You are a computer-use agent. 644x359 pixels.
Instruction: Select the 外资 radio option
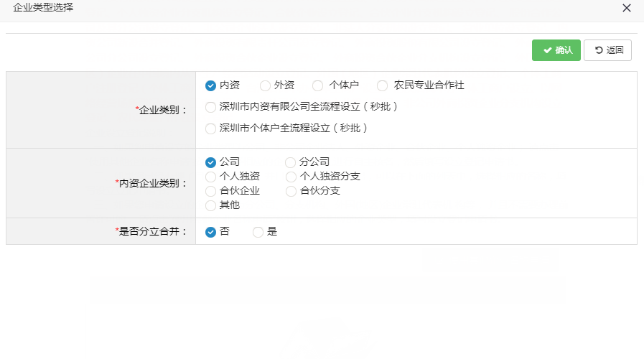coord(266,85)
